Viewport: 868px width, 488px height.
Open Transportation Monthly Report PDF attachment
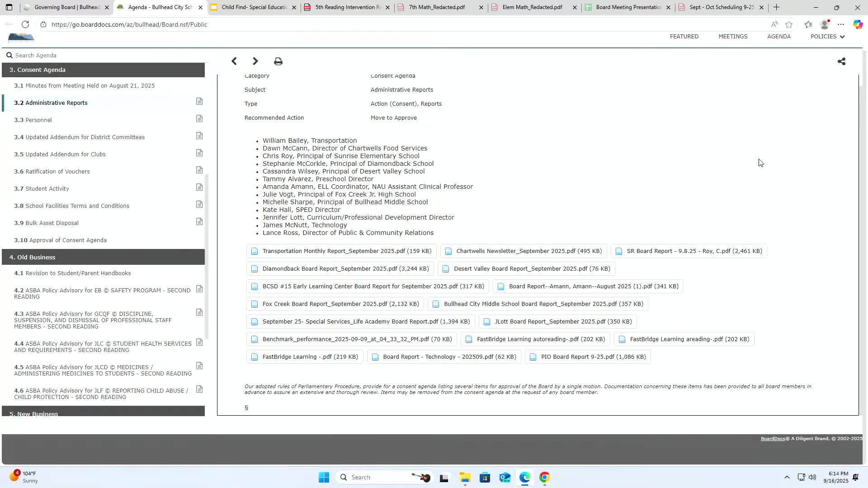346,251
